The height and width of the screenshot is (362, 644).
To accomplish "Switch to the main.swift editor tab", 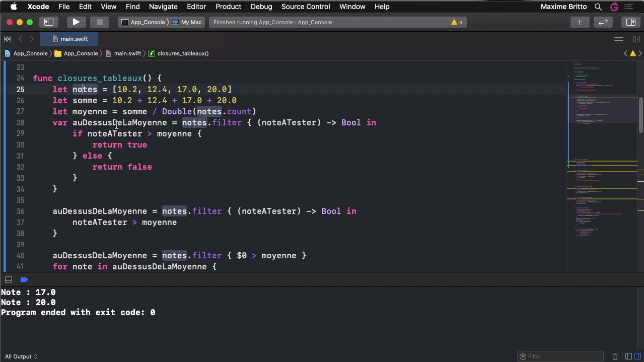I will point(74,39).
